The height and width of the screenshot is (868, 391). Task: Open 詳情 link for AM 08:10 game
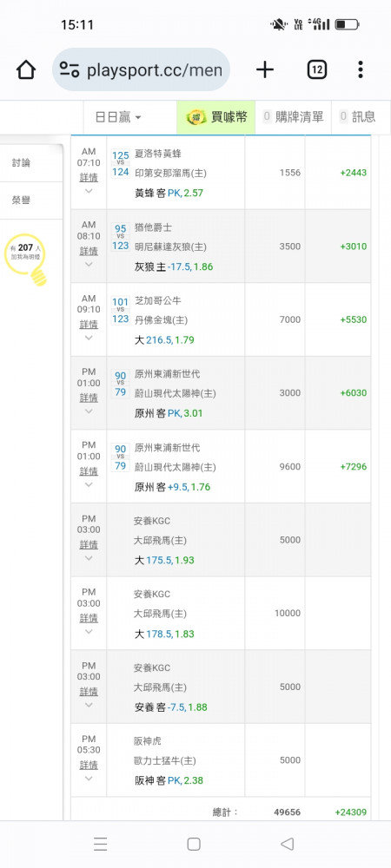(x=89, y=252)
